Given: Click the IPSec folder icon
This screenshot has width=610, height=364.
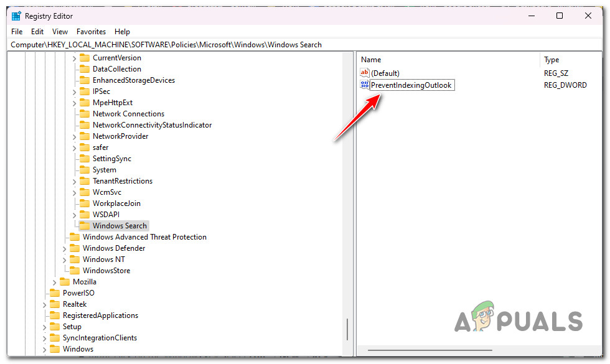Looking at the screenshot, I should (85, 91).
